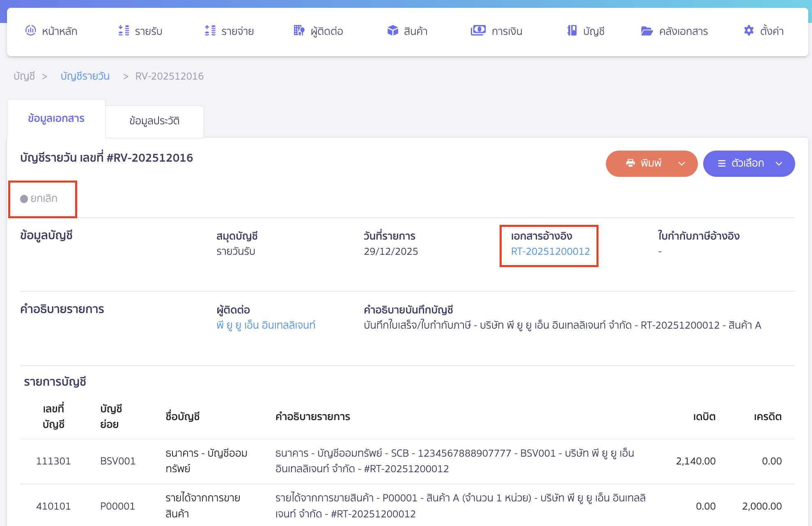Click the dashboard icon next to หน้าหลัก
Screen dimensions: 812x526
[31, 30]
